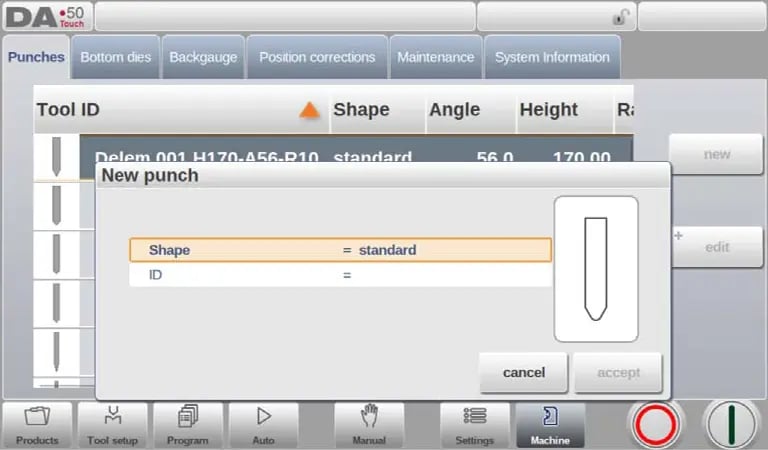Sort by Tool ID orange arrow
This screenshot has width=768, height=450.
310,111
